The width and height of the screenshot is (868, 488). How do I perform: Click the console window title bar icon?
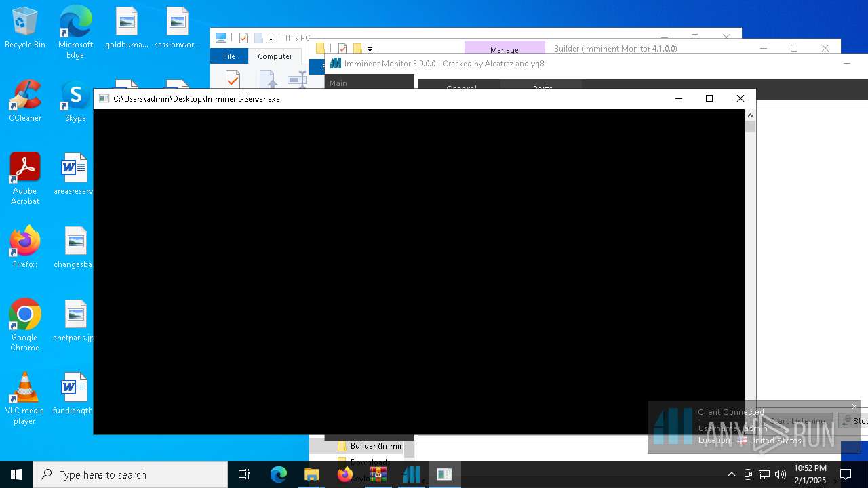coord(104,98)
